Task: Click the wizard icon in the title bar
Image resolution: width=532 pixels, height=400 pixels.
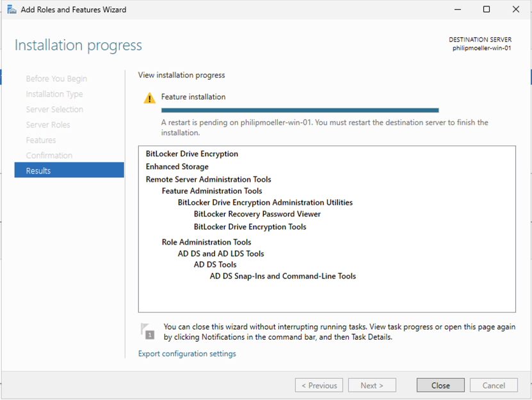Action: [12, 10]
